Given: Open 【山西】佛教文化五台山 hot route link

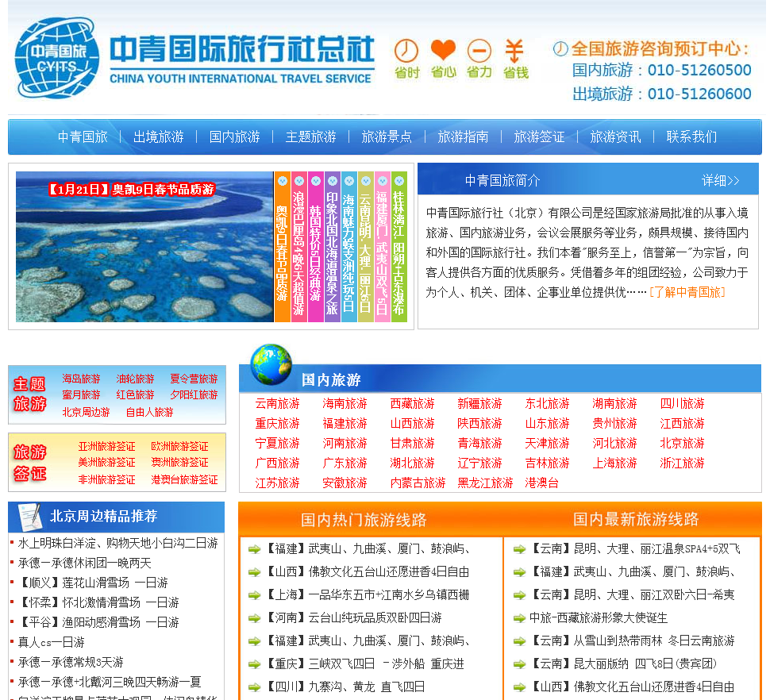Looking at the screenshot, I should (x=366, y=572).
